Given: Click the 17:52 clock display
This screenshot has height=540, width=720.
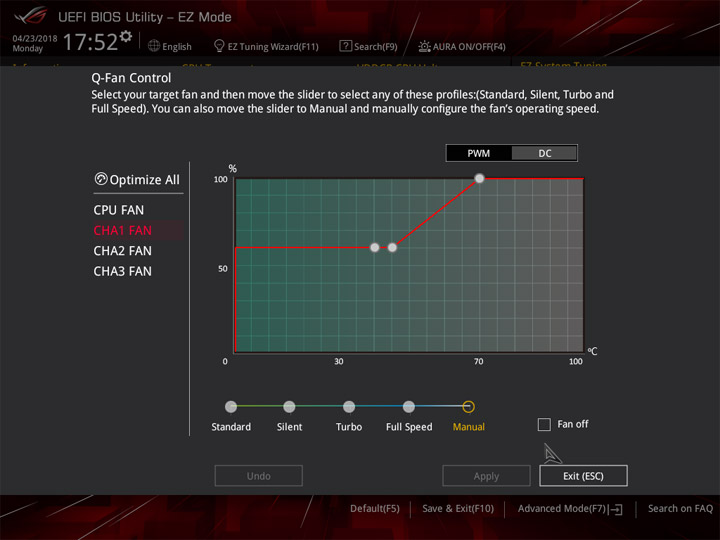Looking at the screenshot, I should tap(90, 42).
